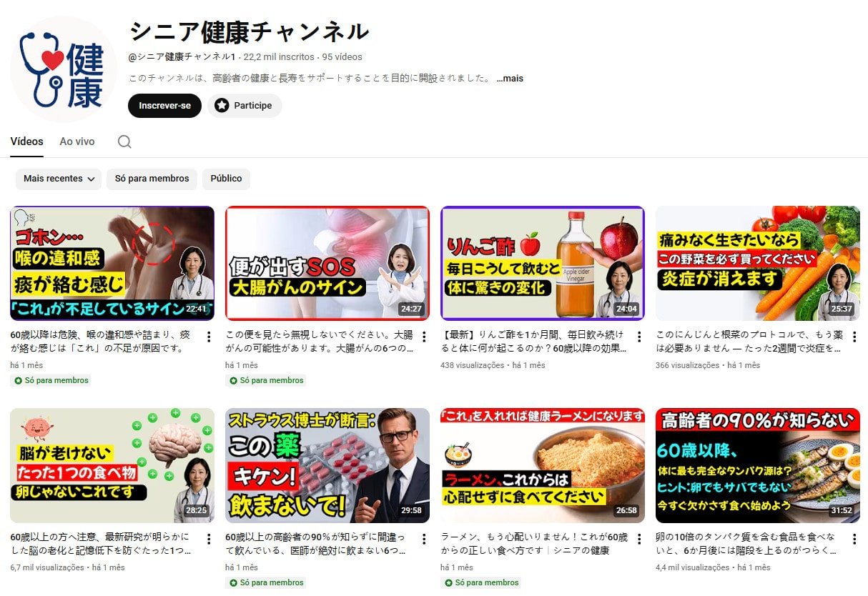Open the Mais recentes sort dropdown
Image resolution: width=868 pixels, height=596 pixels.
pyautogui.click(x=58, y=179)
